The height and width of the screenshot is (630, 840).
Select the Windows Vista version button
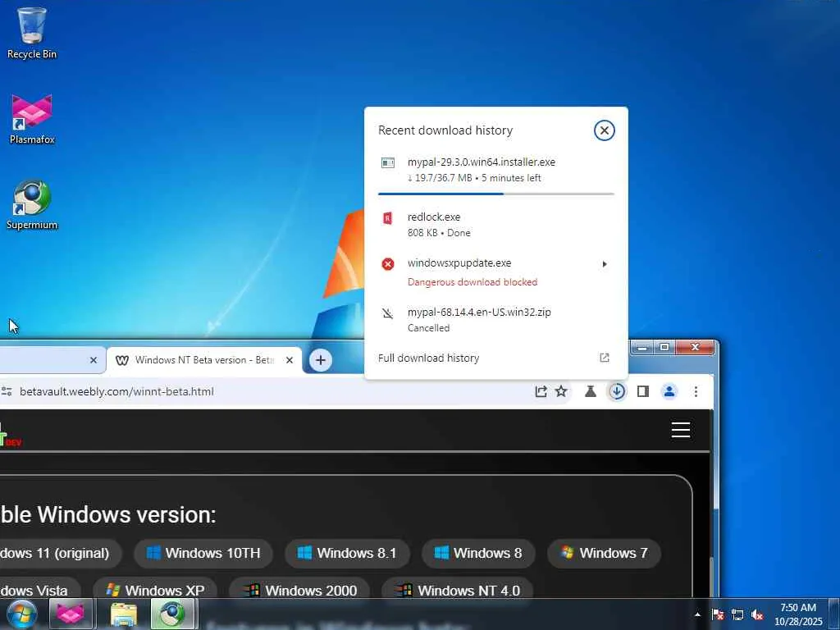tap(39, 588)
